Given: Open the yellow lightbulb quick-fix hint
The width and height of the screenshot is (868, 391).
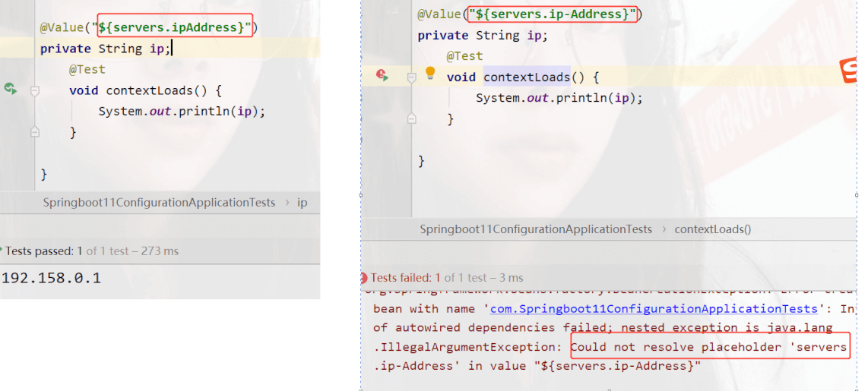Looking at the screenshot, I should 430,74.
